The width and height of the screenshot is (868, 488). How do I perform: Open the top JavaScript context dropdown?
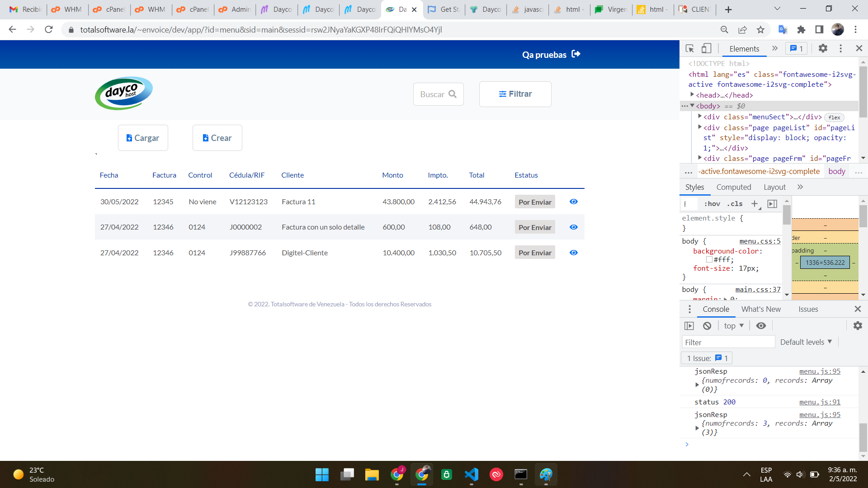(733, 326)
